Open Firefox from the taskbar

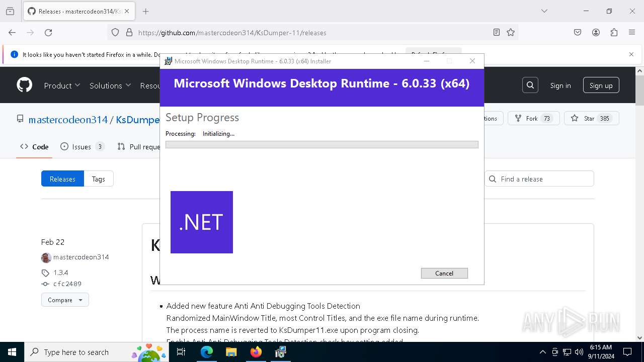pos(256,352)
